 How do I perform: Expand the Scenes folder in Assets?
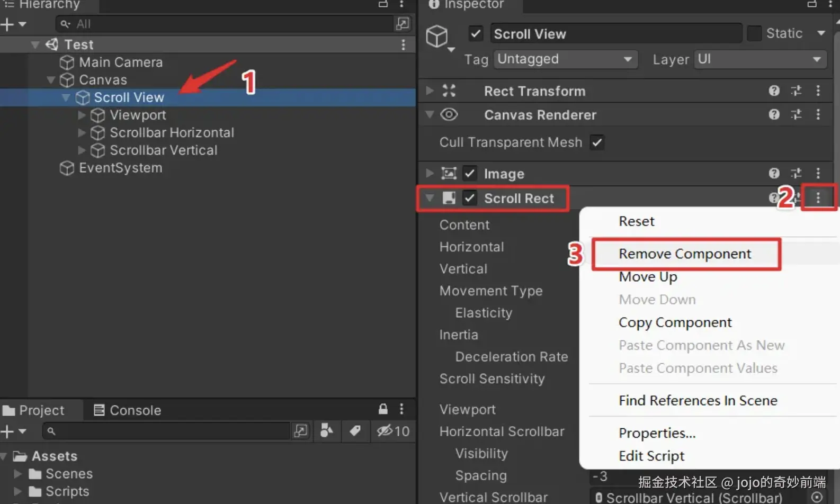pyautogui.click(x=17, y=474)
